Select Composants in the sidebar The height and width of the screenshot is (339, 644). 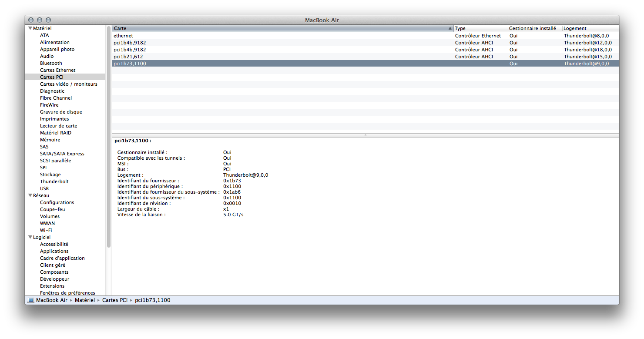pyautogui.click(x=54, y=272)
